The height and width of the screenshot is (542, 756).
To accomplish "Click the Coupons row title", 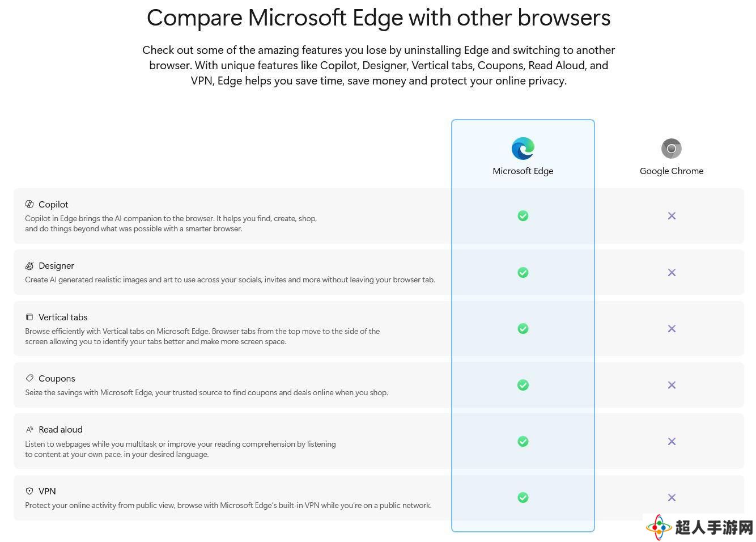I will click(x=57, y=378).
